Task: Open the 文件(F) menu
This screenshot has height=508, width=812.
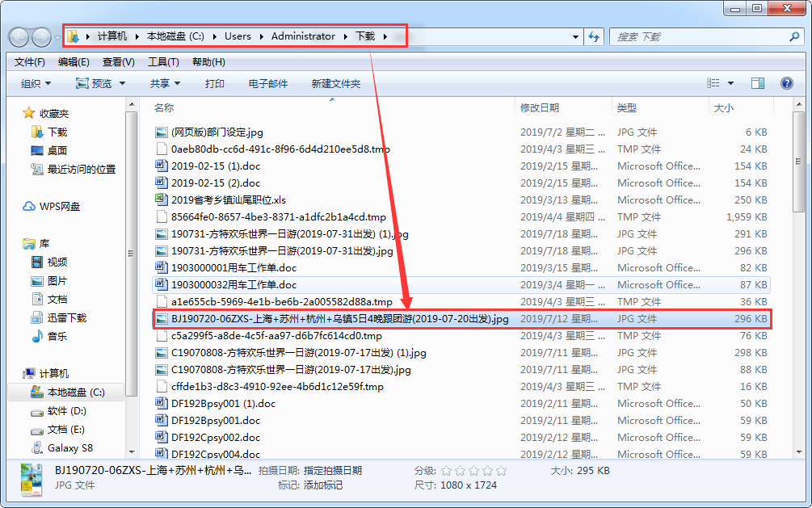Action: [30, 62]
